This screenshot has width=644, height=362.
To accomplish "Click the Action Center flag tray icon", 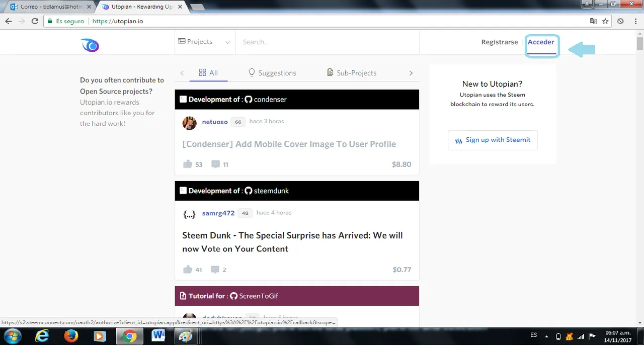I will pos(592,336).
